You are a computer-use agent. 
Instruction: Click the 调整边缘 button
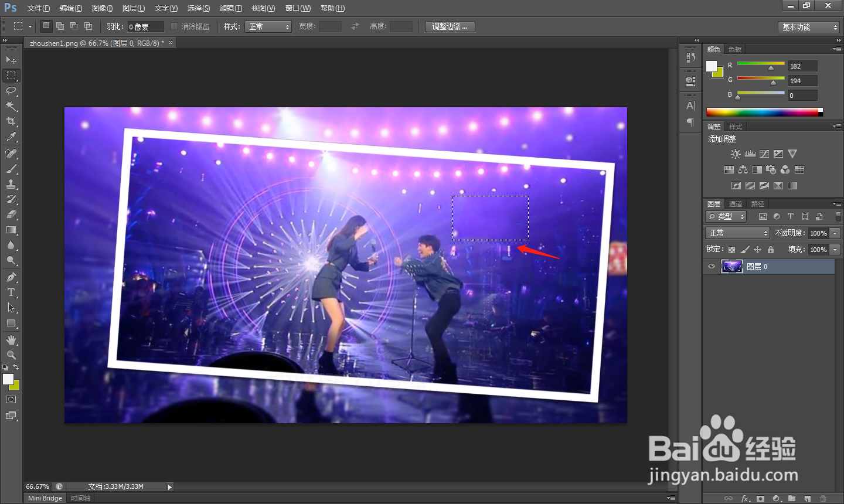pyautogui.click(x=450, y=26)
